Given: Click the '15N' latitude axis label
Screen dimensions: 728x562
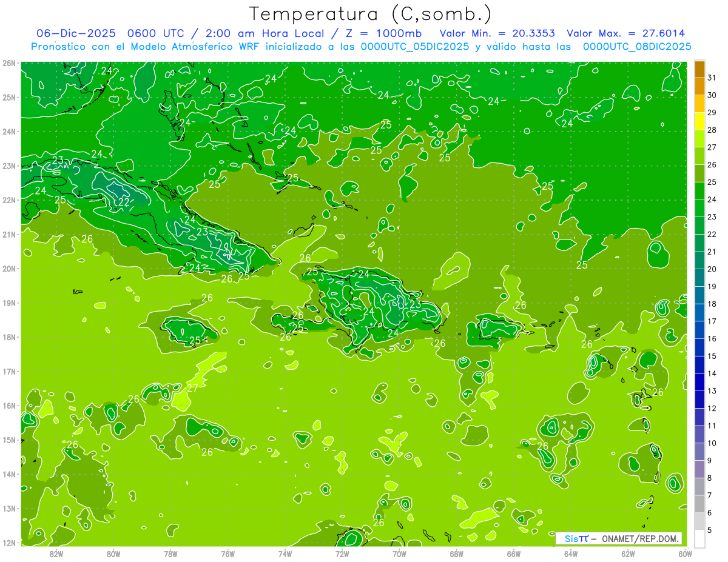Looking at the screenshot, I should [10, 440].
